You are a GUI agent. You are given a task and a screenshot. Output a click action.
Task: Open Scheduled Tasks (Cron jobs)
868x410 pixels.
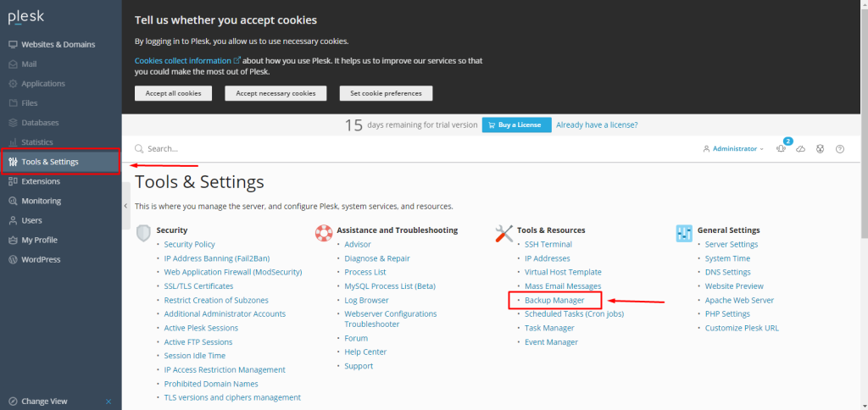coord(574,313)
